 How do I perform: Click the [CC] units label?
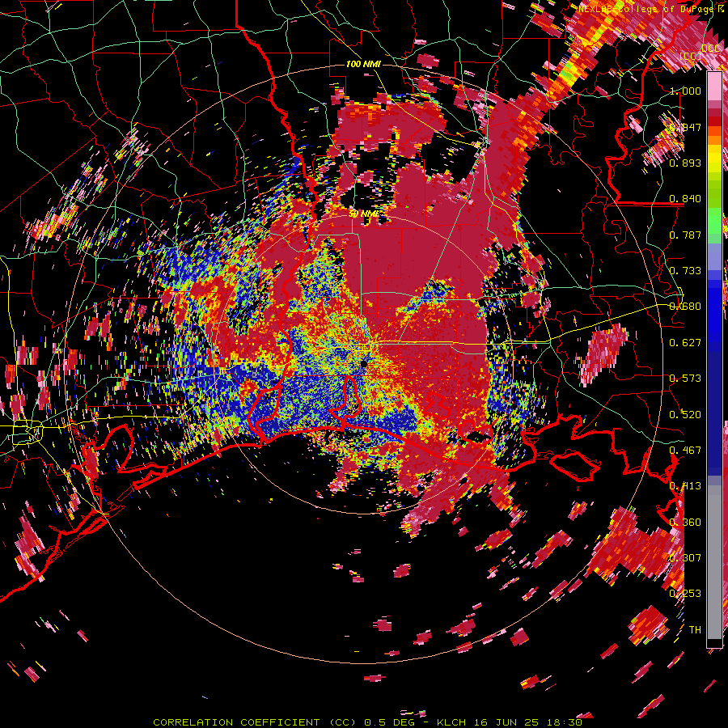pyautogui.click(x=691, y=56)
